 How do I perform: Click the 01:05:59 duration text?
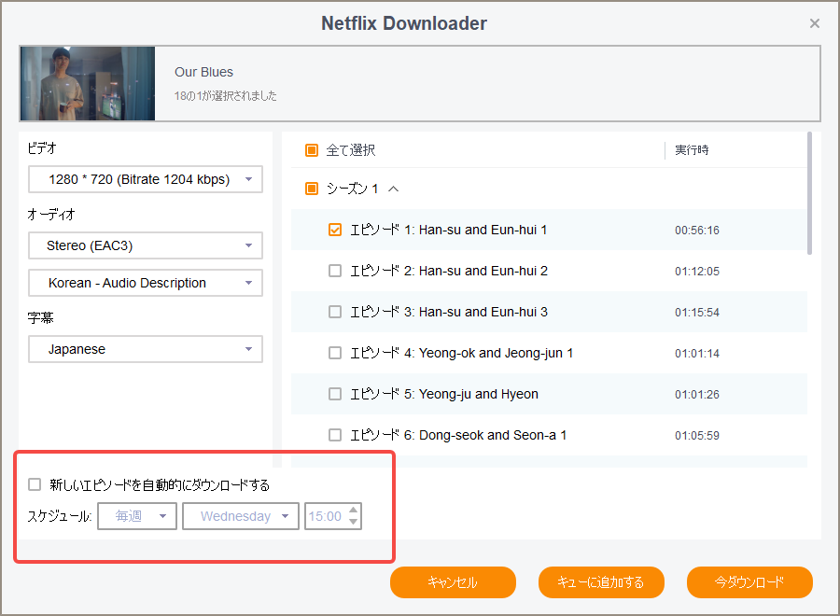click(697, 436)
